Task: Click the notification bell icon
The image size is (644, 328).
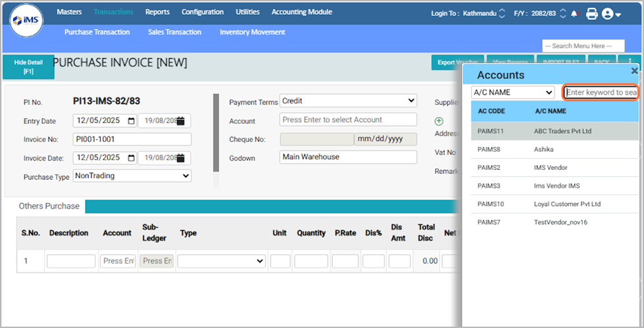Action: (576, 13)
